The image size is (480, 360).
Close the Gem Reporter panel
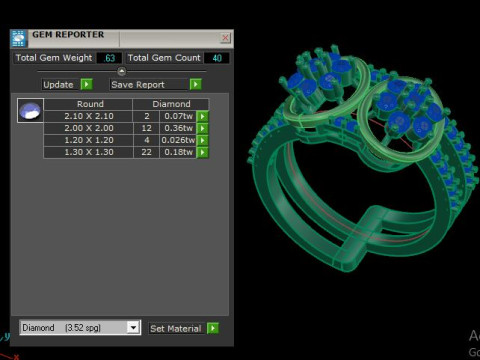[x=225, y=38]
